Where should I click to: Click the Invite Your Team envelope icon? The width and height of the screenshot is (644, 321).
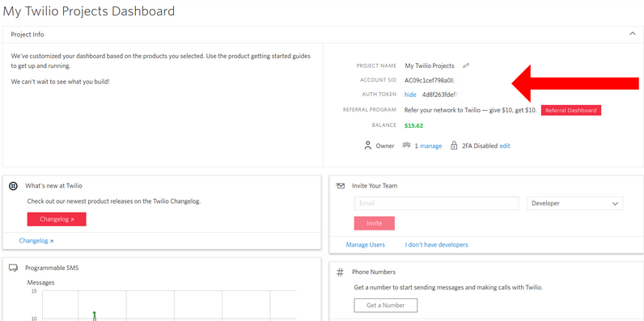point(341,185)
